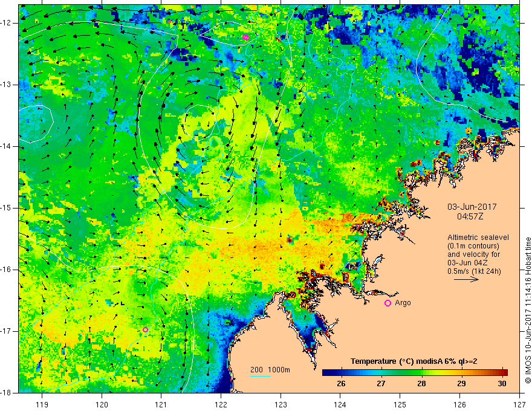Image resolution: width=532 pixels, height=411 pixels.
Task: Click the longitude 127 axis label
Action: click(x=519, y=404)
